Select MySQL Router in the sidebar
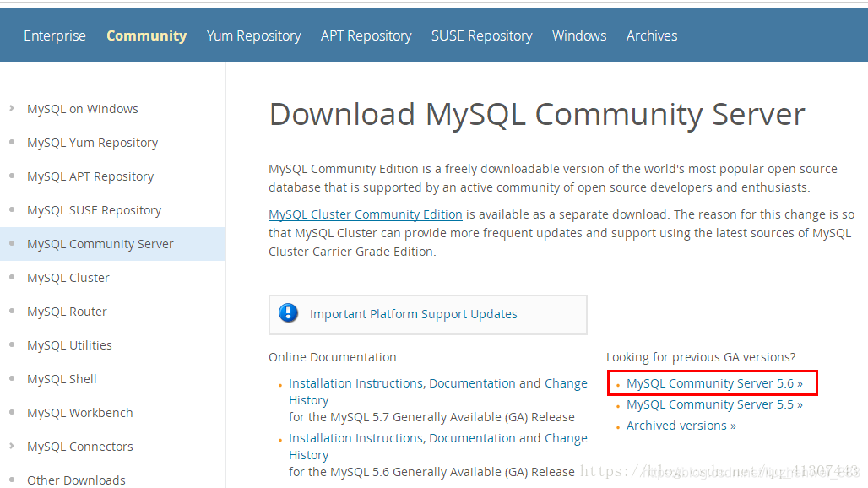 tap(67, 312)
